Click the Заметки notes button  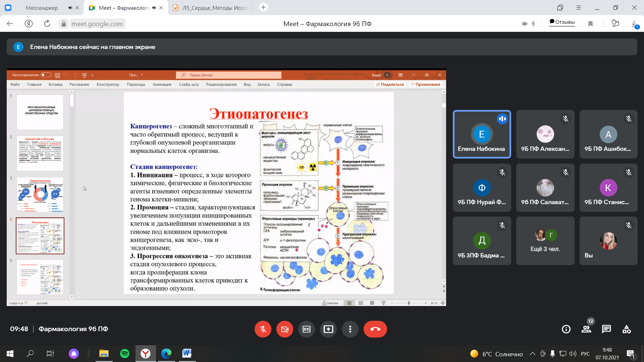[330, 303]
